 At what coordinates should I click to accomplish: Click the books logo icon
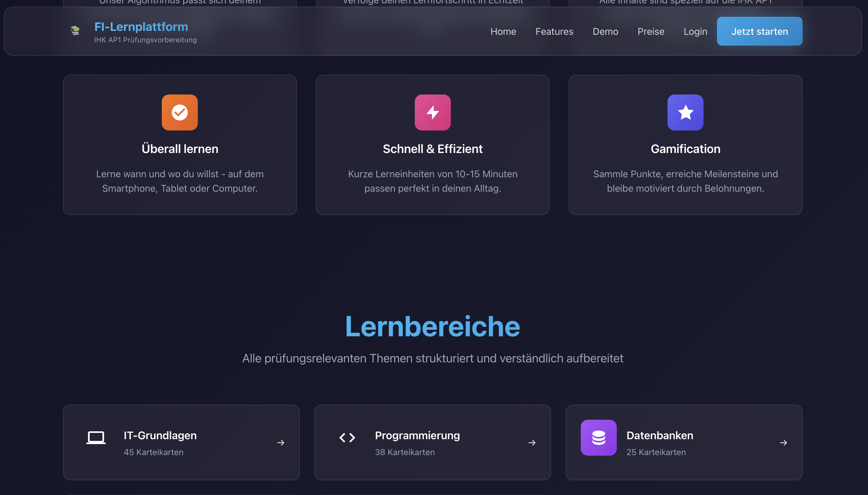pos(75,31)
